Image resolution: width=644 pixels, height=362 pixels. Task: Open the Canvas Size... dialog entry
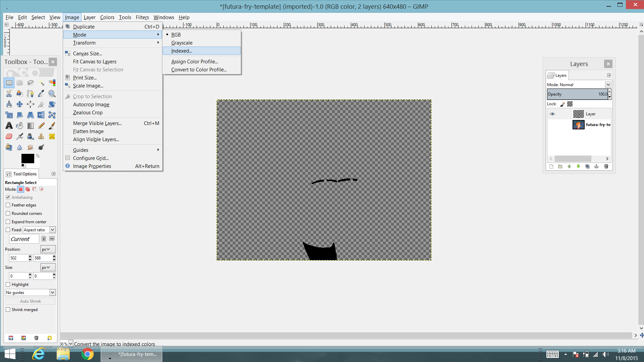point(113,54)
